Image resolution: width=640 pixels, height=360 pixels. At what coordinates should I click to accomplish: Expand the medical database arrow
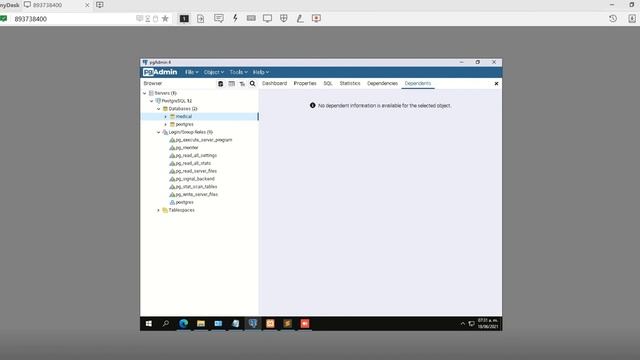coord(166,117)
